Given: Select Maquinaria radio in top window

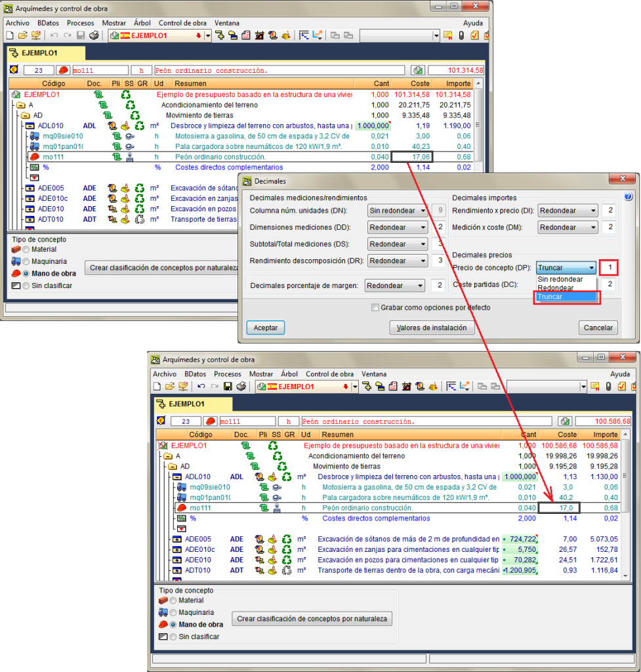Looking at the screenshot, I should coord(26,261).
